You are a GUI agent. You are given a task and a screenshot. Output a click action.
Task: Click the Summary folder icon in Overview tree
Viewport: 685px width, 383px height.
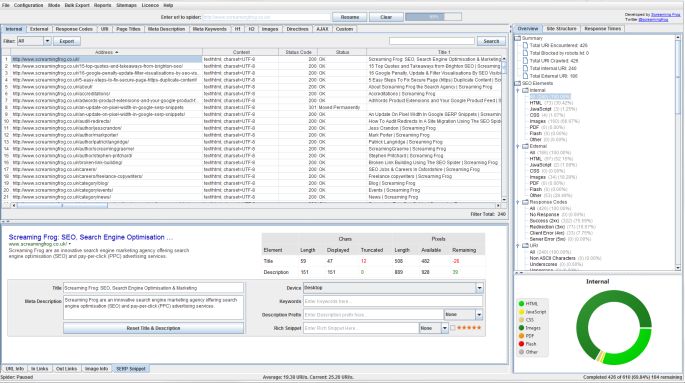point(518,38)
